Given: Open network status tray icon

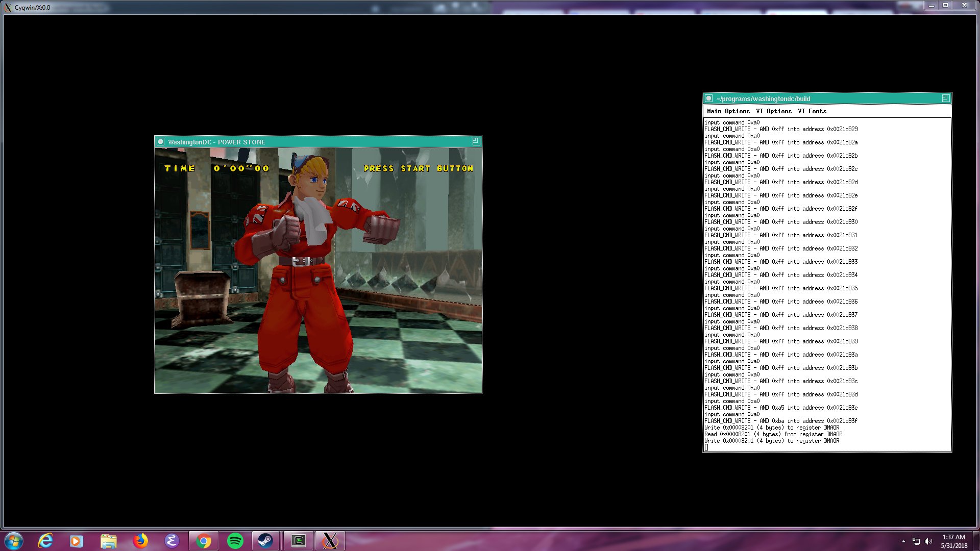Looking at the screenshot, I should click(916, 541).
